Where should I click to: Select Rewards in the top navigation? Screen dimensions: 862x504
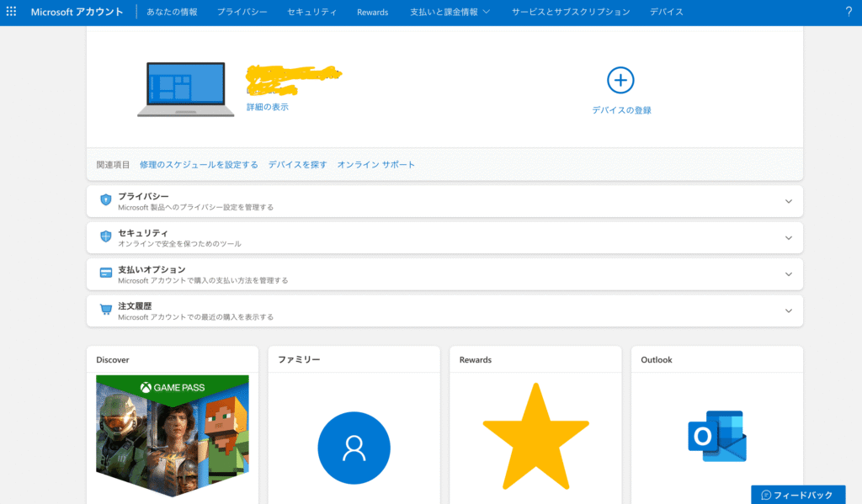coord(373,12)
